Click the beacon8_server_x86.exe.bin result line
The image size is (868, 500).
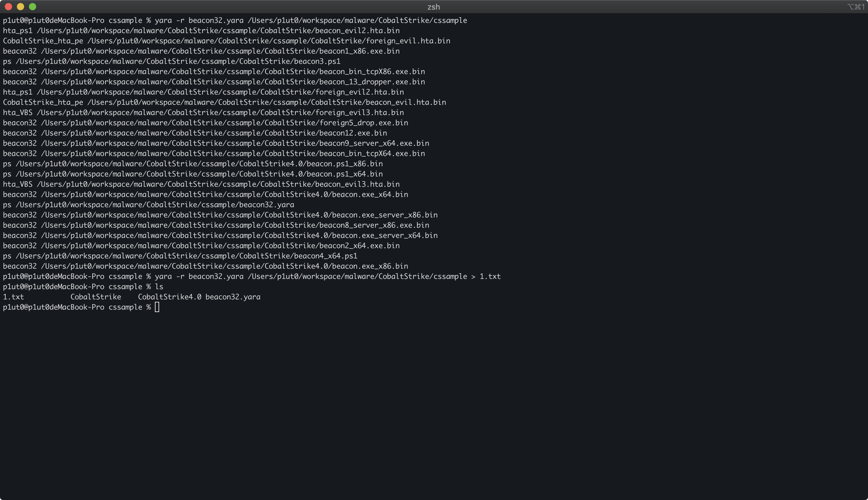click(216, 226)
